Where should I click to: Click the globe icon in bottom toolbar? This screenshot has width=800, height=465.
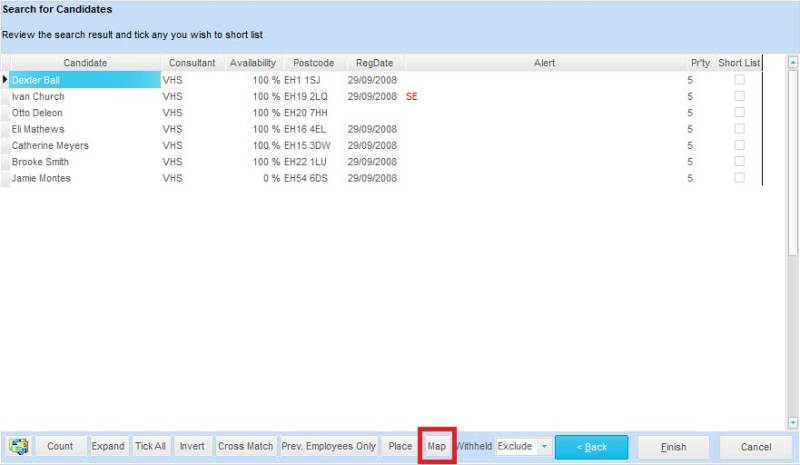[x=18, y=446]
